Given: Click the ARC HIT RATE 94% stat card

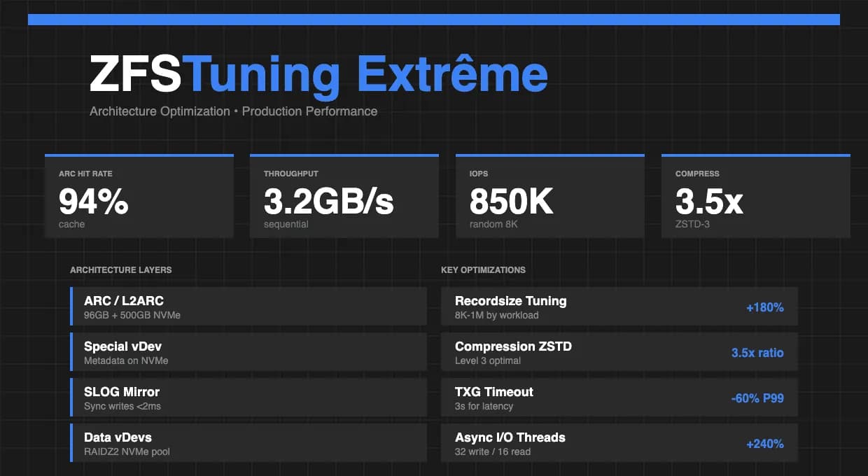Looking at the screenshot, I should [139, 196].
